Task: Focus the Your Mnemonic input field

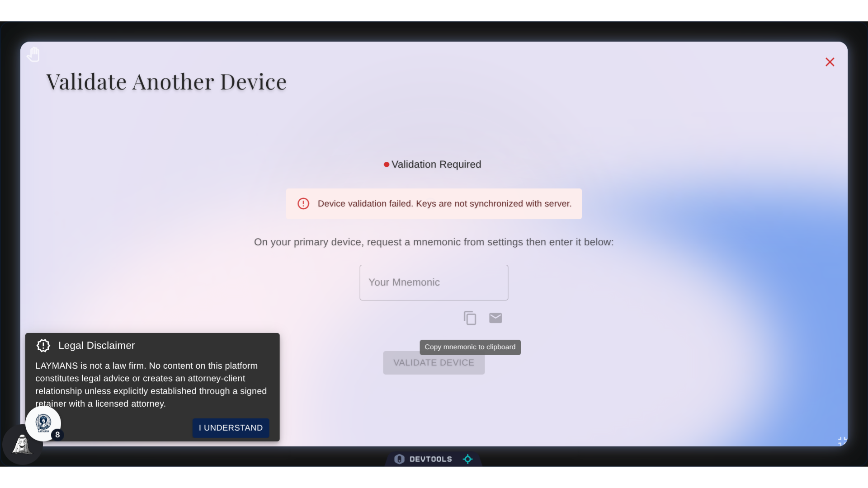Action: tap(434, 282)
